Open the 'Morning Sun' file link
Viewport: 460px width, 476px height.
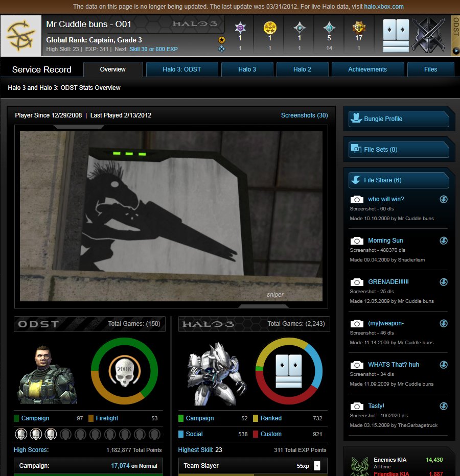[x=385, y=241]
